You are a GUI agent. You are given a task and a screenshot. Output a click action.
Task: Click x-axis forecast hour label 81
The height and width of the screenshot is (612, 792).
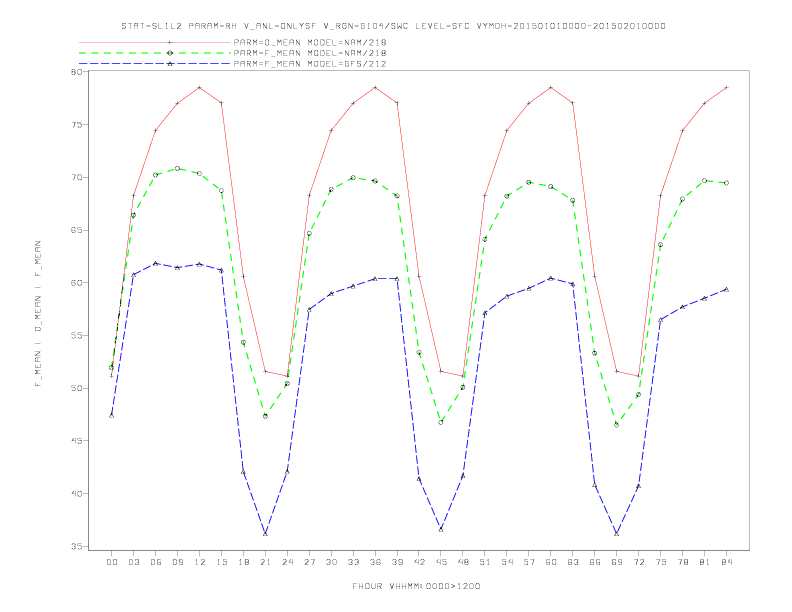click(x=705, y=562)
